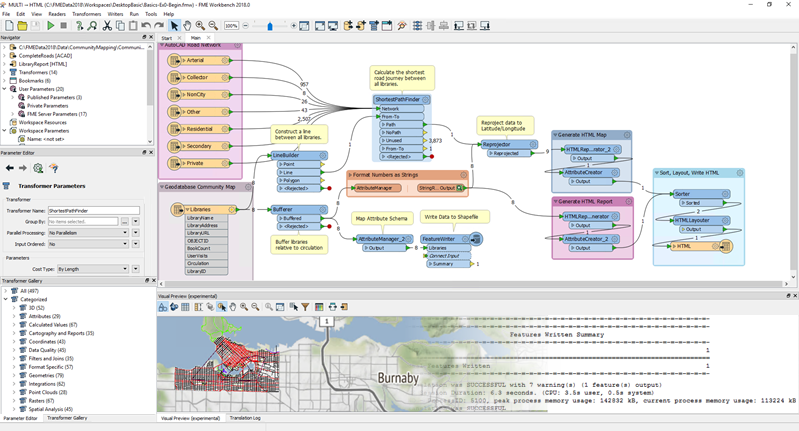Open ShortestPathFinder transformer settings gear
This screenshot has width=799, height=431.
click(425, 99)
